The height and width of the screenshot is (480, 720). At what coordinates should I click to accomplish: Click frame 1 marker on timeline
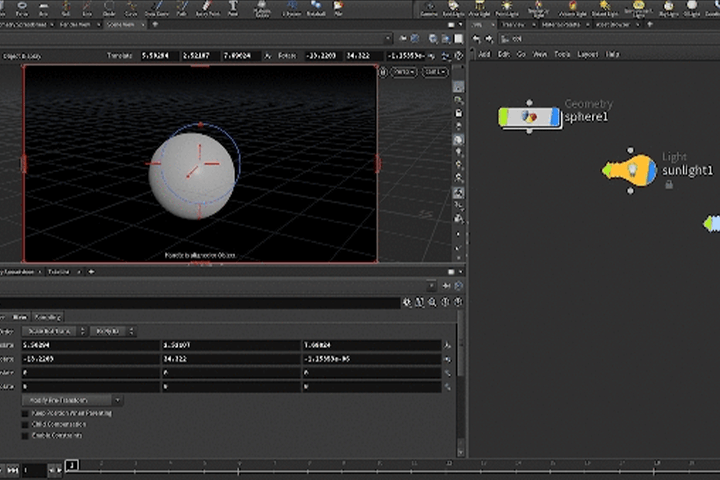click(x=72, y=465)
